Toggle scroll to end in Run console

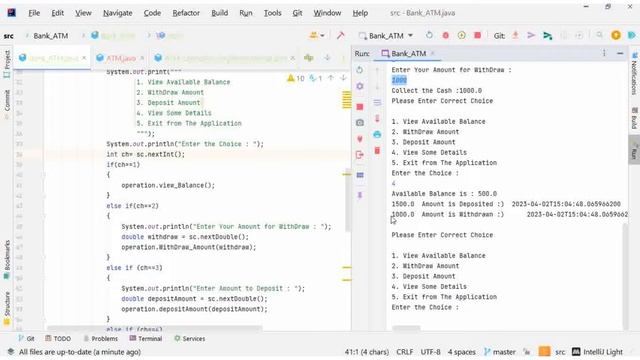(377, 118)
